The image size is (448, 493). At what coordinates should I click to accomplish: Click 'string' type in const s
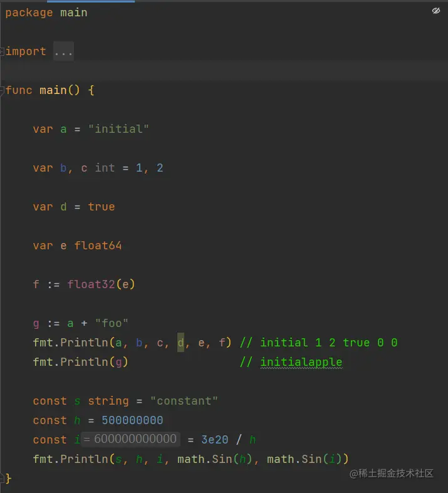108,401
